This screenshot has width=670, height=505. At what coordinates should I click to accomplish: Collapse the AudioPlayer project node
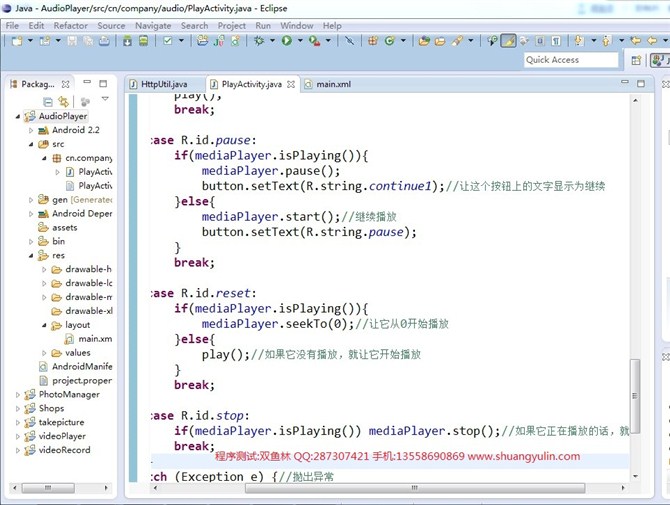coord(18,116)
